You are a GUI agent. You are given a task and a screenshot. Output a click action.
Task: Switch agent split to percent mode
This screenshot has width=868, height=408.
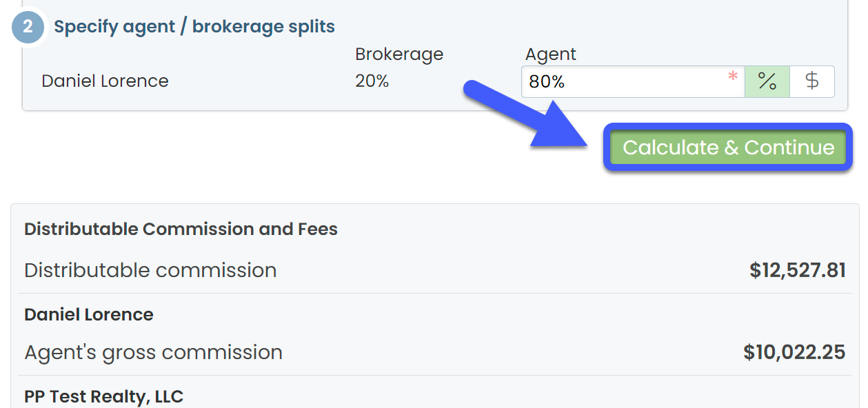pos(767,81)
